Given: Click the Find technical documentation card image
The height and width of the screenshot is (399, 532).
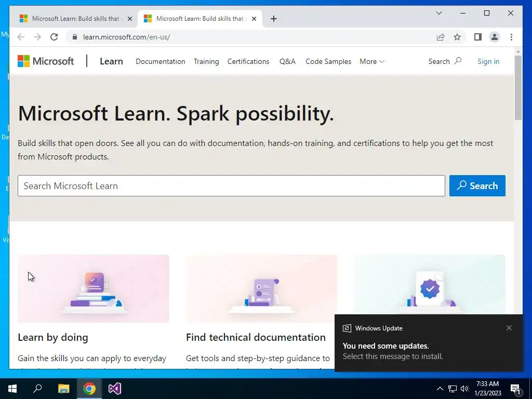Looking at the screenshot, I should (x=262, y=288).
